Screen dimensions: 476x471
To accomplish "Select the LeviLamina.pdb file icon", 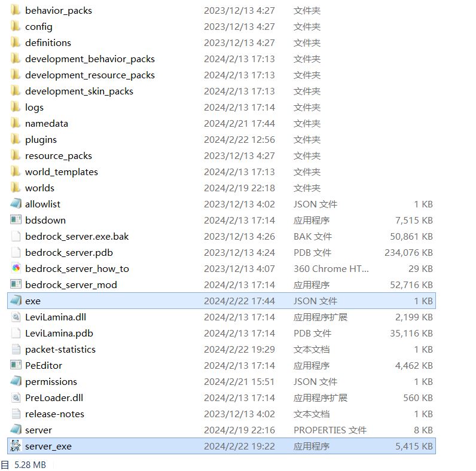I will [x=16, y=332].
